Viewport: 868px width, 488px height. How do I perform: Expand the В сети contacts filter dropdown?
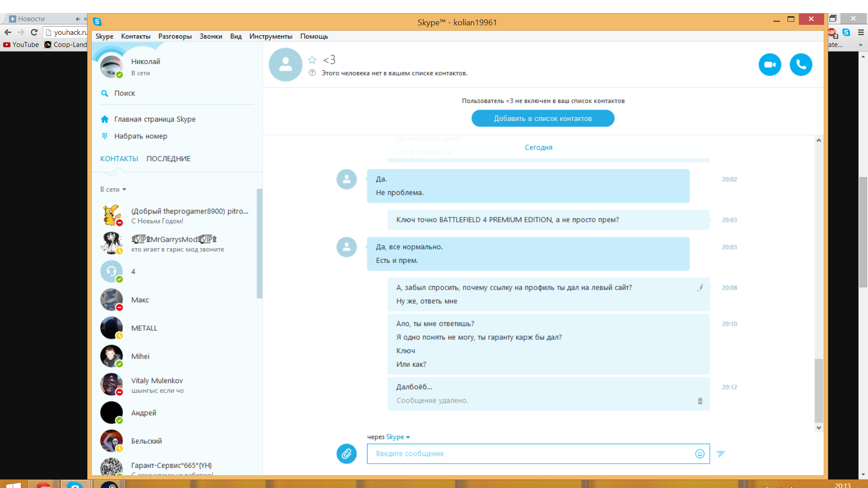[113, 189]
